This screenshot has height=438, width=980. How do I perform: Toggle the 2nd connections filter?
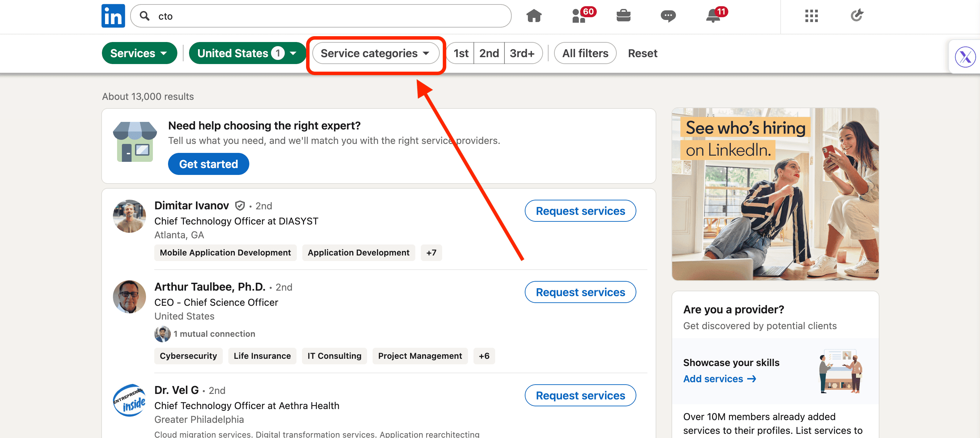pyautogui.click(x=489, y=53)
